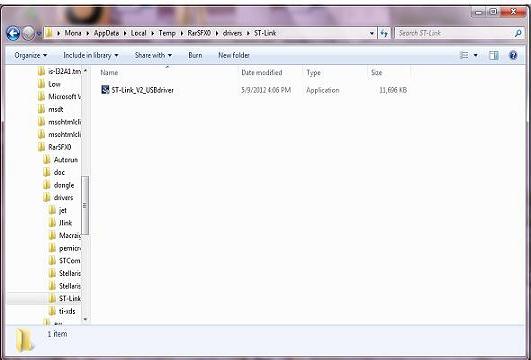Select the ST-Link_V2_USBdriver file

tap(143, 90)
